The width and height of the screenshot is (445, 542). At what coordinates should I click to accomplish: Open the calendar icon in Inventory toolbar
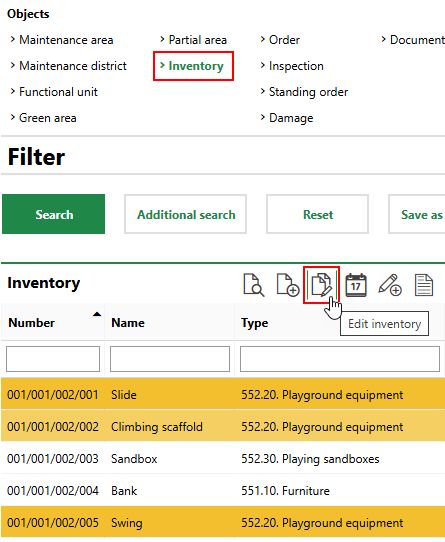pos(356,285)
